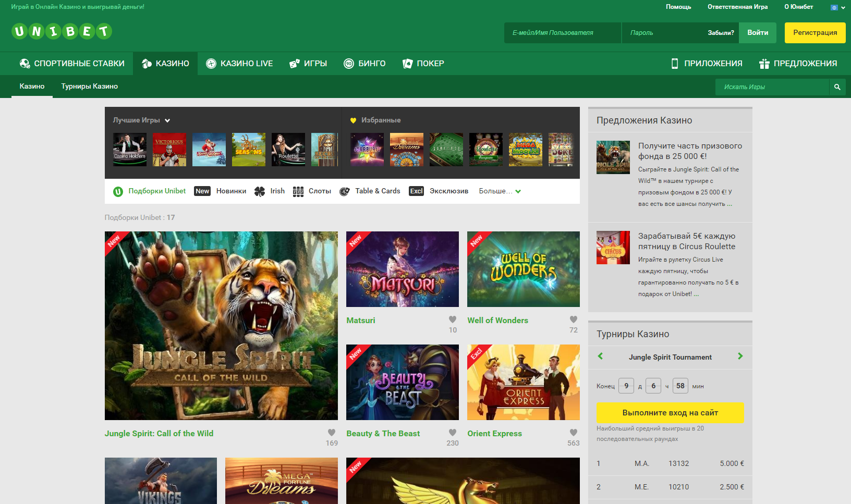Expand the Больше… categories dropdown
The height and width of the screenshot is (504, 851).
pyautogui.click(x=500, y=191)
